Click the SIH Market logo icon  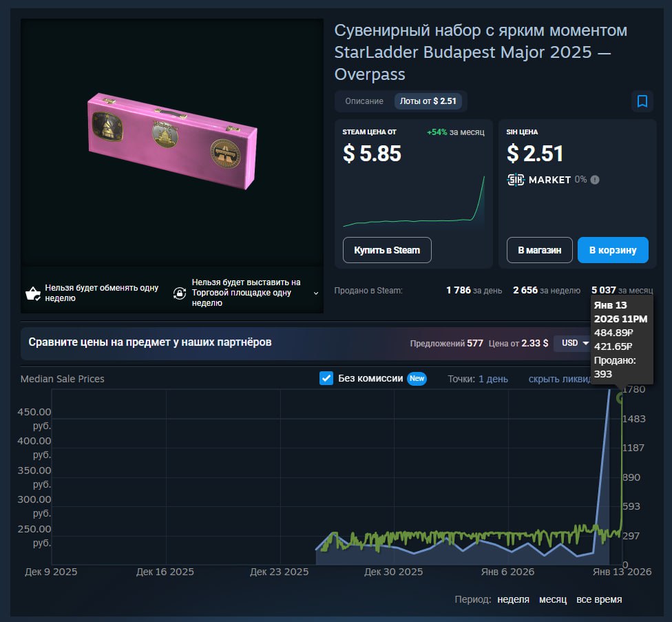(x=516, y=180)
